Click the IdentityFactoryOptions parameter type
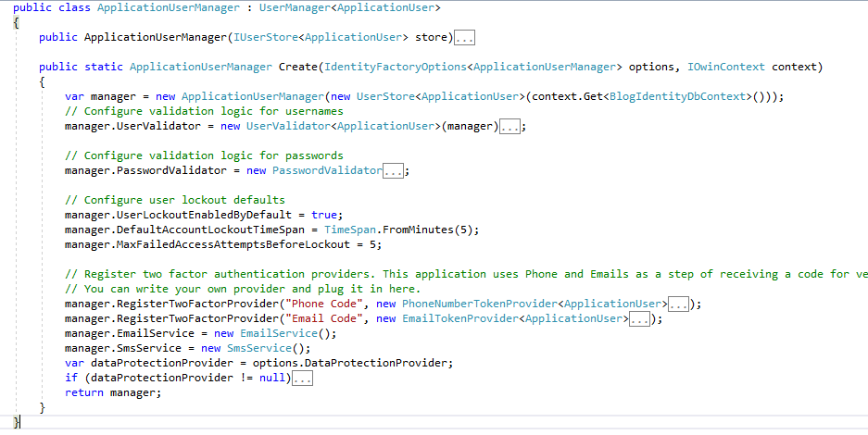Image resolution: width=868 pixels, height=435 pixels. (396, 67)
